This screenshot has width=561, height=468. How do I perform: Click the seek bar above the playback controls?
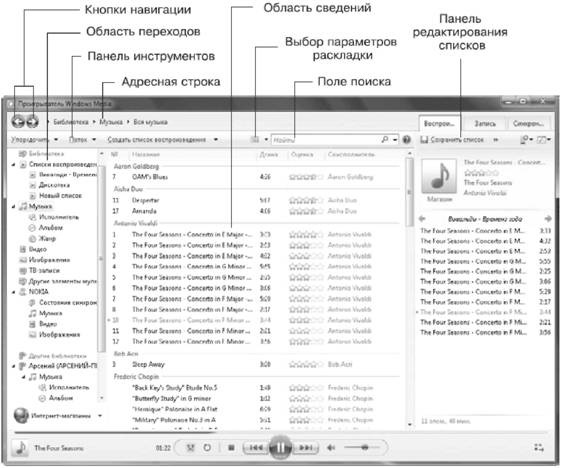point(280,433)
